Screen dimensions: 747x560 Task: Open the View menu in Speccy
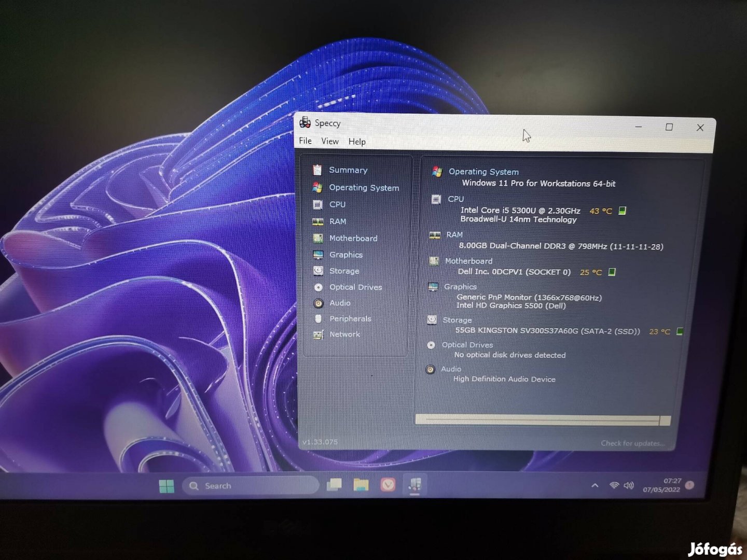[330, 141]
